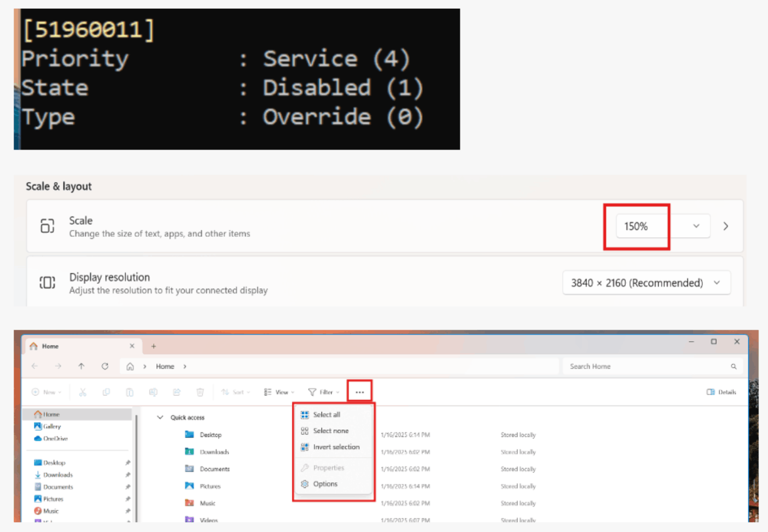The height and width of the screenshot is (532, 768).
Task: Open the Desktop folder icon in Quick access
Action: [x=189, y=435]
